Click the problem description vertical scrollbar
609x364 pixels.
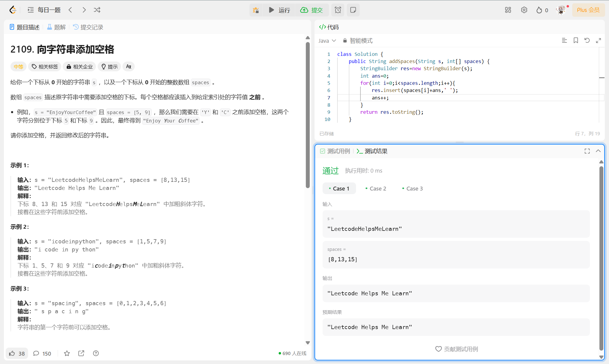coord(308,115)
